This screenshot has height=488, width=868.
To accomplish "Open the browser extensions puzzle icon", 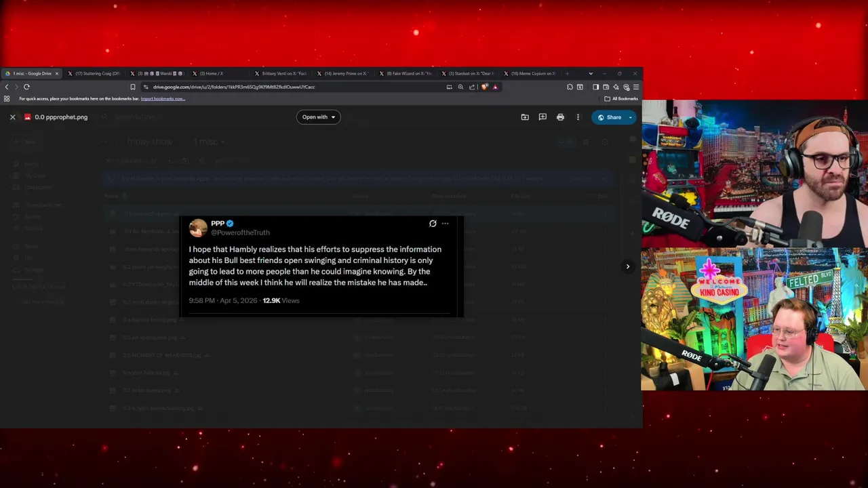I will [x=570, y=87].
